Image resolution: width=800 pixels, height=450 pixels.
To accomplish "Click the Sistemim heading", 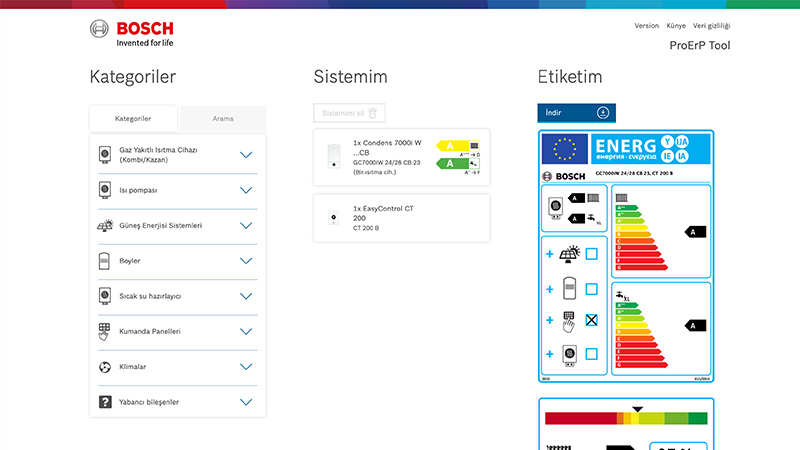I will pos(351,77).
